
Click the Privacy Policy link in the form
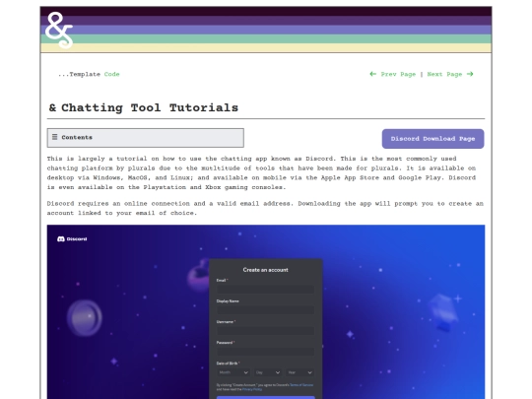tap(252, 389)
